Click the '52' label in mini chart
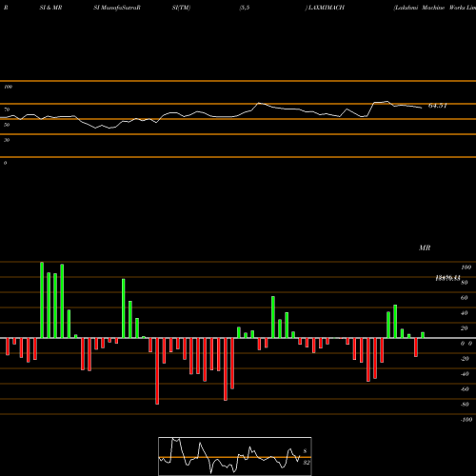Screen dimensions: 476x476 pos(306,463)
